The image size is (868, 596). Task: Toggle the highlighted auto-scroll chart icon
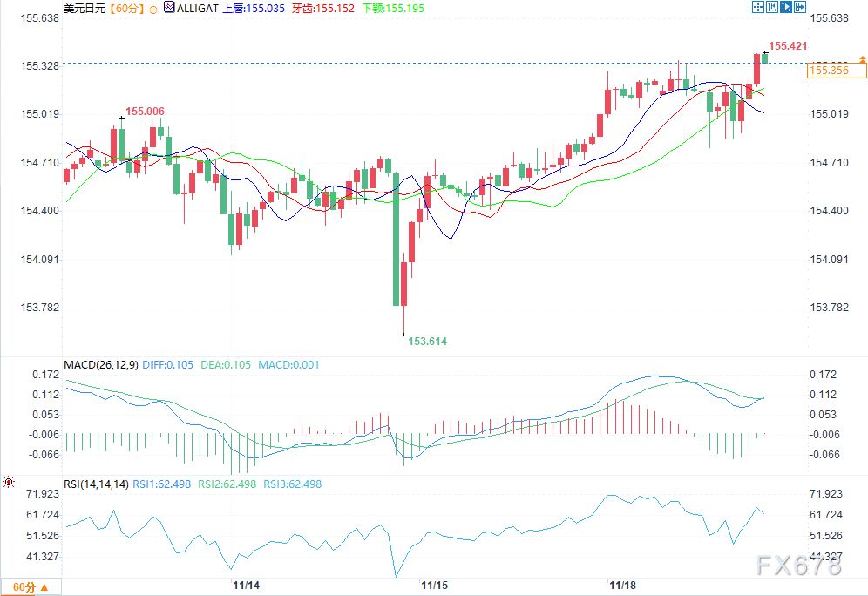(785, 7)
